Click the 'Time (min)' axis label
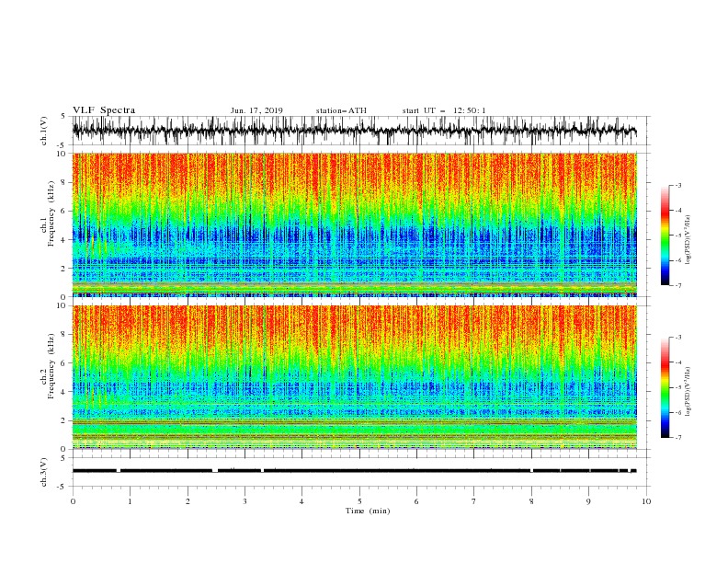 [368, 511]
